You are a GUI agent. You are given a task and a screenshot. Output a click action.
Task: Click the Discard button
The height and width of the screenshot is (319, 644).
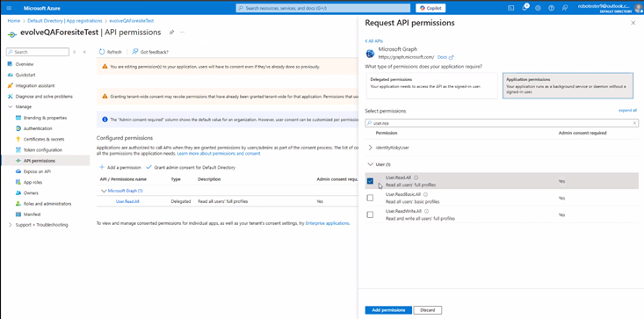pyautogui.click(x=428, y=310)
